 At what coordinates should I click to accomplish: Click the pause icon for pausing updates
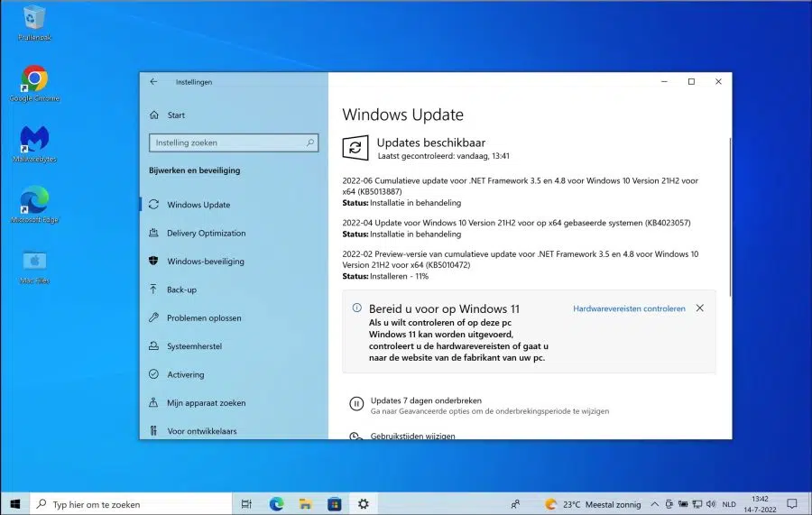(x=356, y=404)
